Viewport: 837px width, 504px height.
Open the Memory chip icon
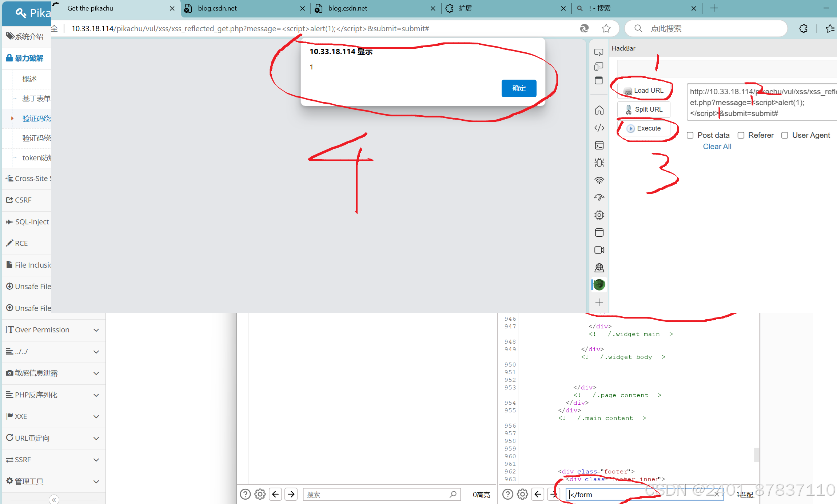599,215
